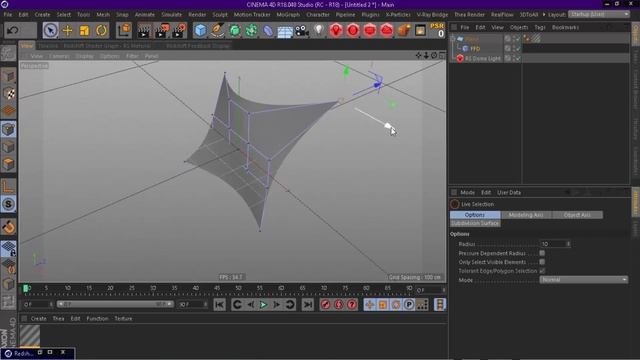The image size is (640, 360).
Task: Click the Floor environment grid icon
Action: (x=285, y=31)
